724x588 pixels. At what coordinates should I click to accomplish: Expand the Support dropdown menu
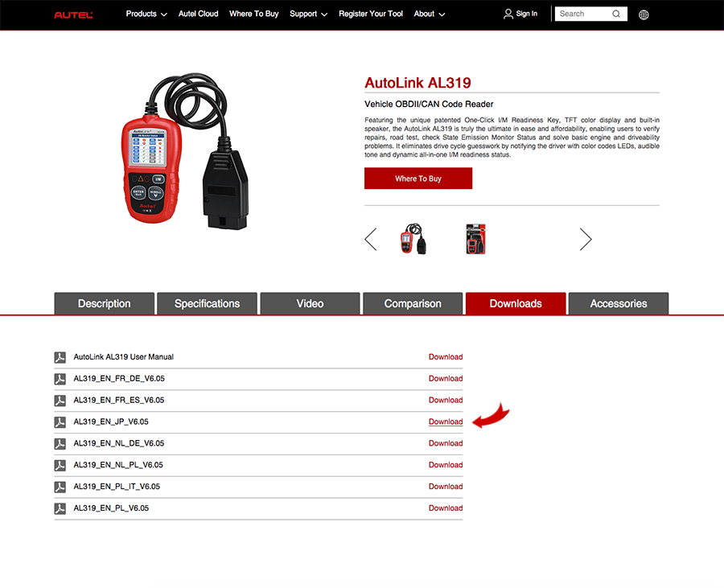(308, 14)
